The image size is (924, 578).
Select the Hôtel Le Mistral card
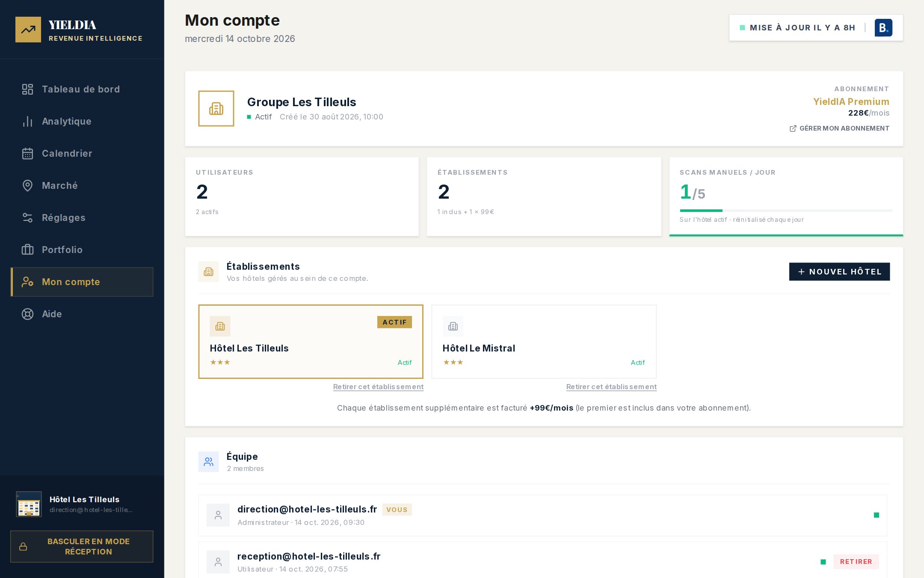tap(544, 342)
